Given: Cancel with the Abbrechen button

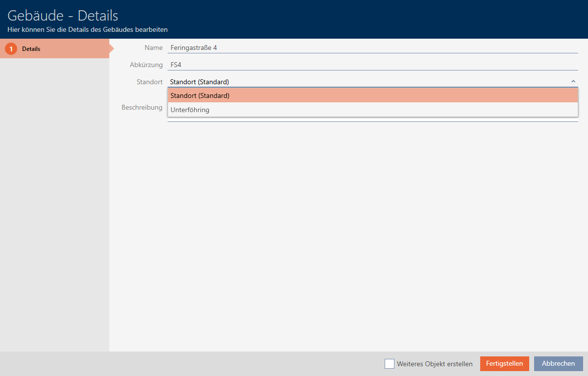Looking at the screenshot, I should (x=558, y=364).
